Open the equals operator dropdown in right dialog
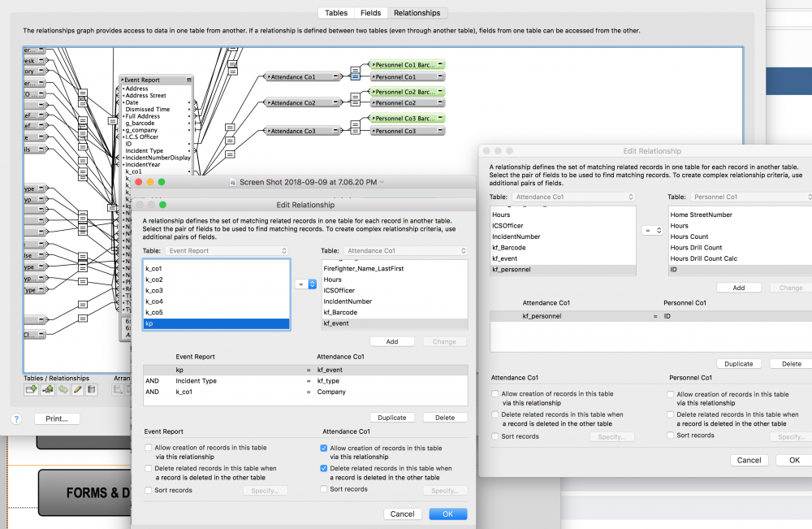 point(652,231)
